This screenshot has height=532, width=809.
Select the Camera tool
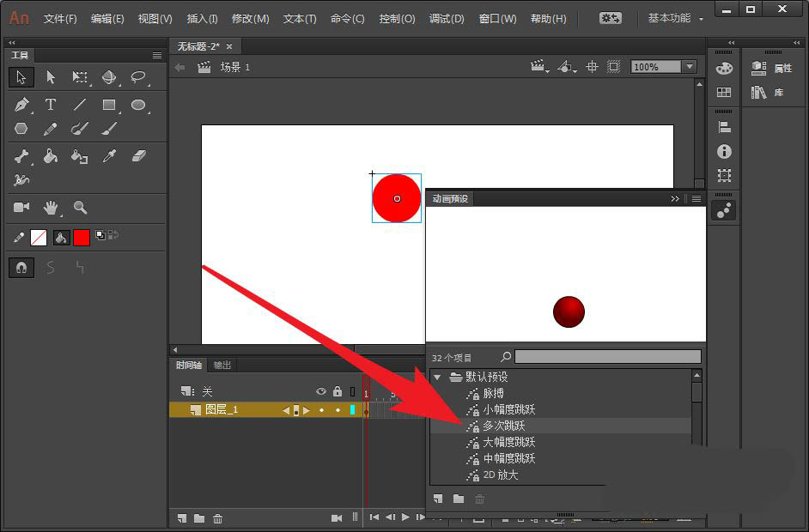pos(21,207)
